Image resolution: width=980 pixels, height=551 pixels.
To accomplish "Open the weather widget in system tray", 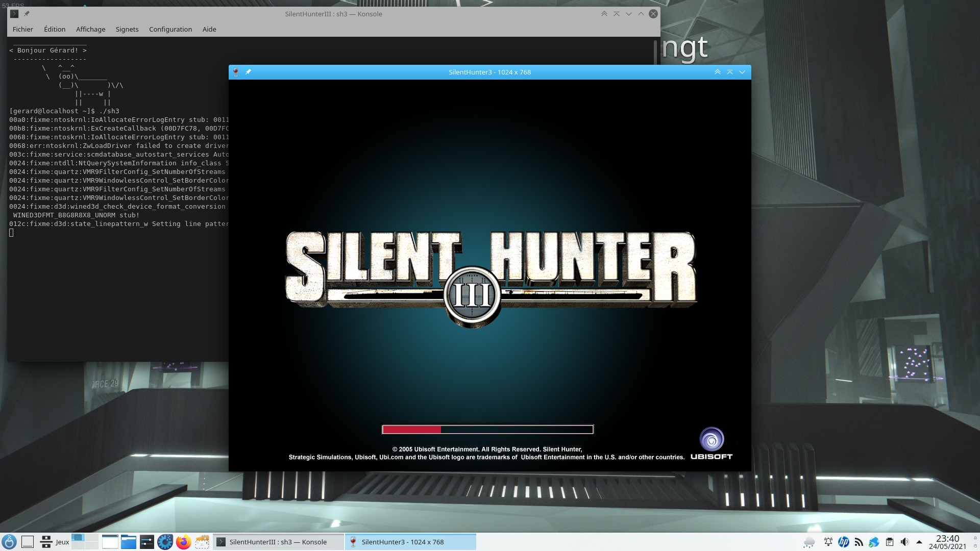I will pos(809,542).
